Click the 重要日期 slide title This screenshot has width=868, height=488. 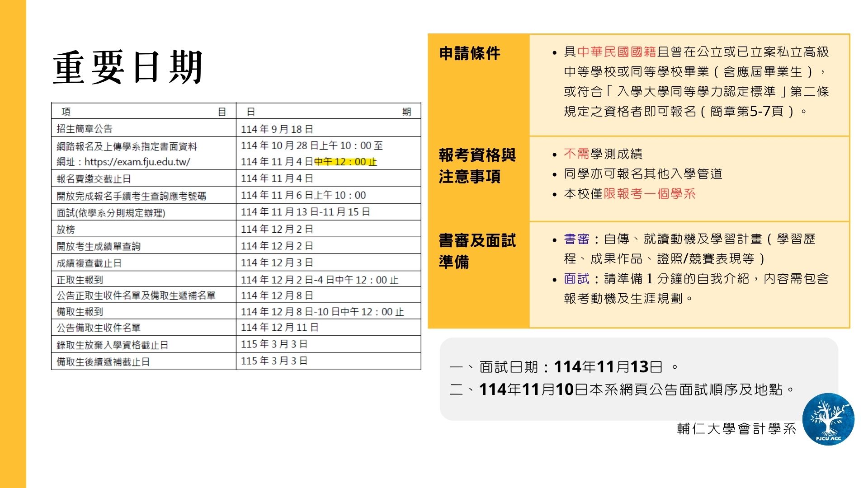128,68
